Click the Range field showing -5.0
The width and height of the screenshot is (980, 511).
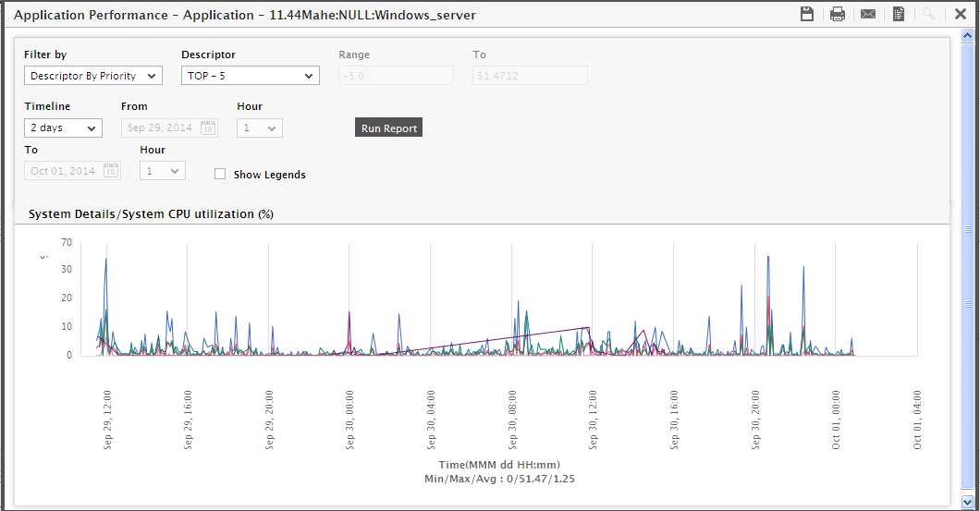point(397,76)
